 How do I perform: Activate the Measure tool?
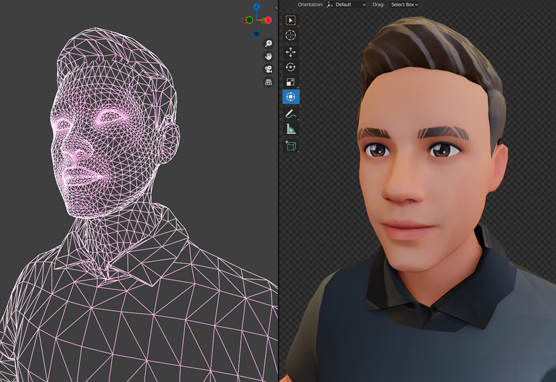click(291, 129)
